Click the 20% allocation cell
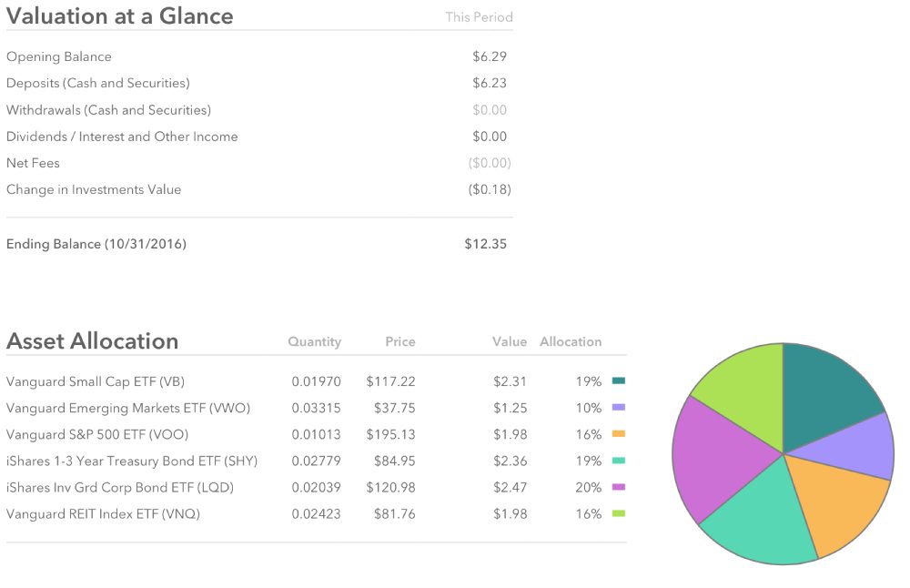 (589, 488)
